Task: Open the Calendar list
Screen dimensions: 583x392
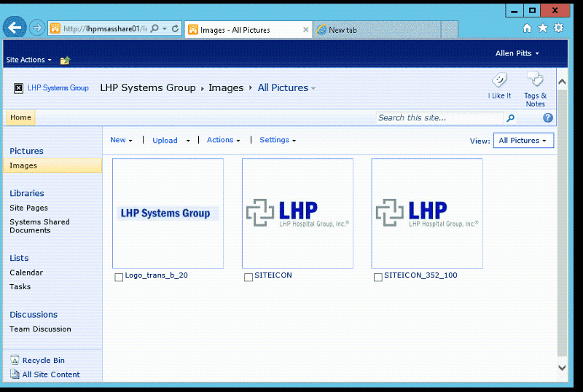Action: 26,273
